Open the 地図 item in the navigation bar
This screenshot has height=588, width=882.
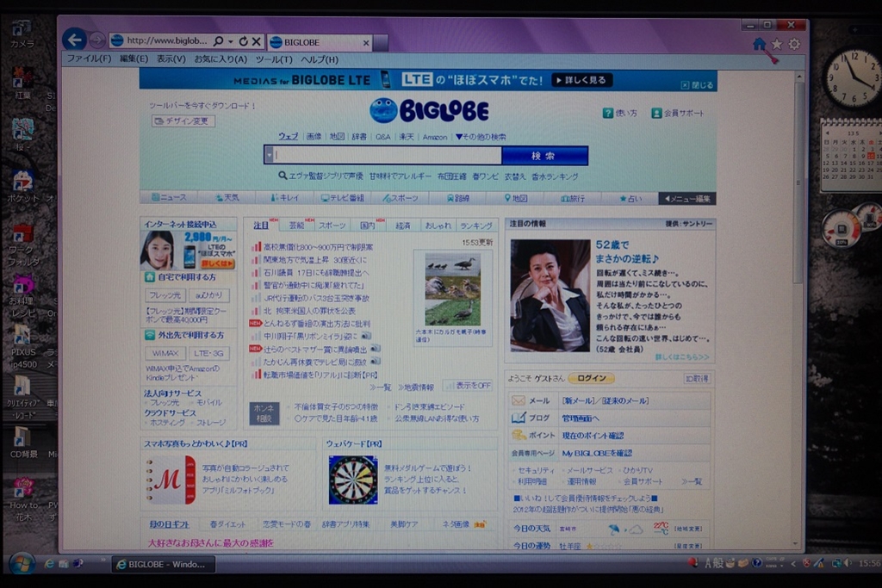coord(516,198)
